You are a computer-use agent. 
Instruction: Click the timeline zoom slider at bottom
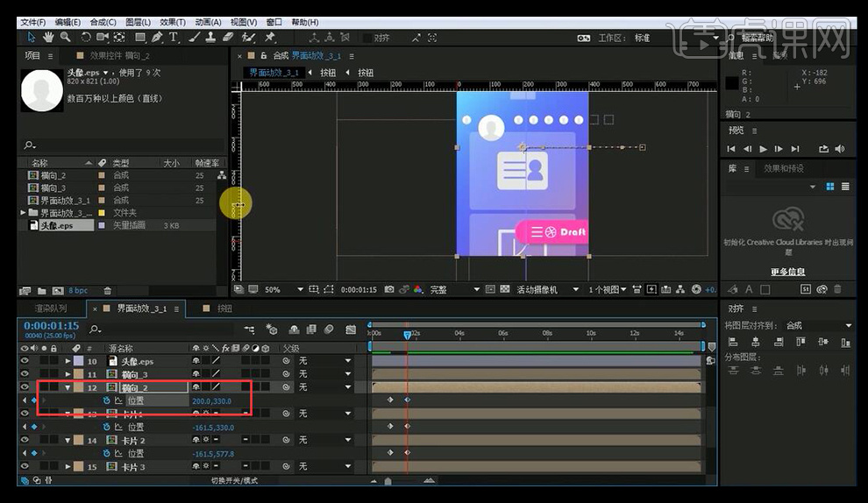click(388, 481)
